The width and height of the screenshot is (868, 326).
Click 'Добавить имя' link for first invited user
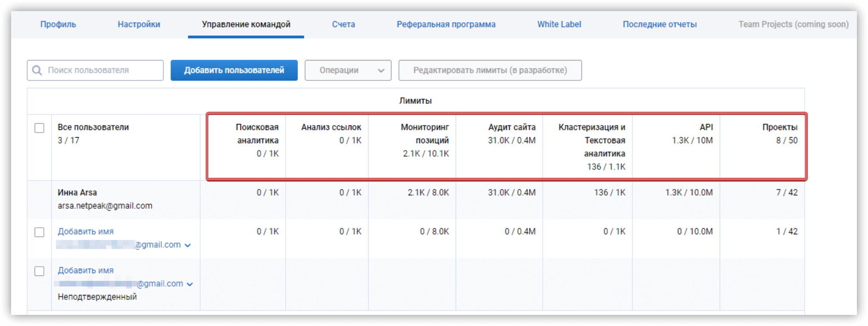[x=86, y=232]
